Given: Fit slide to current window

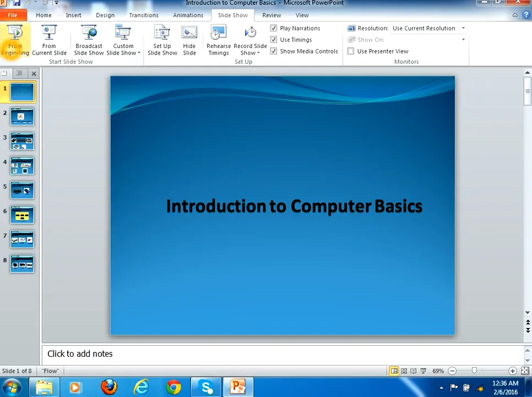Looking at the screenshot, I should click(525, 371).
